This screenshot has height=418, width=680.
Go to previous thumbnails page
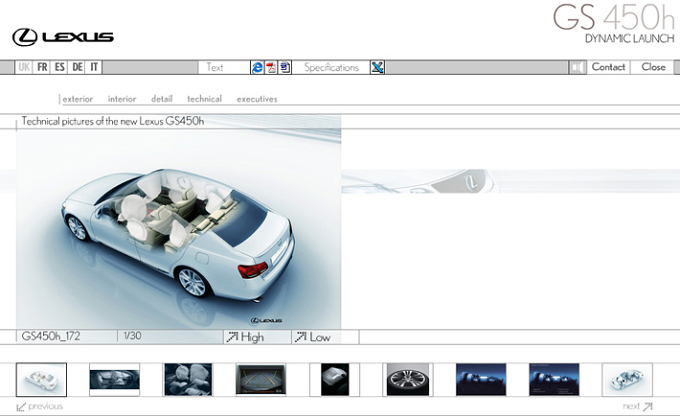[x=40, y=407]
